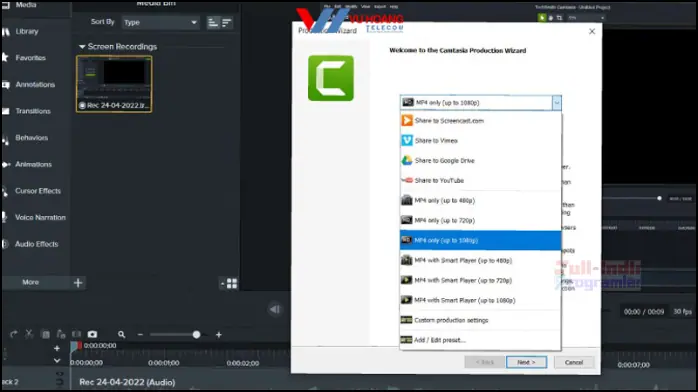
Task: Select MP4 with Smart Player (up to 1080p)
Action: pos(480,300)
